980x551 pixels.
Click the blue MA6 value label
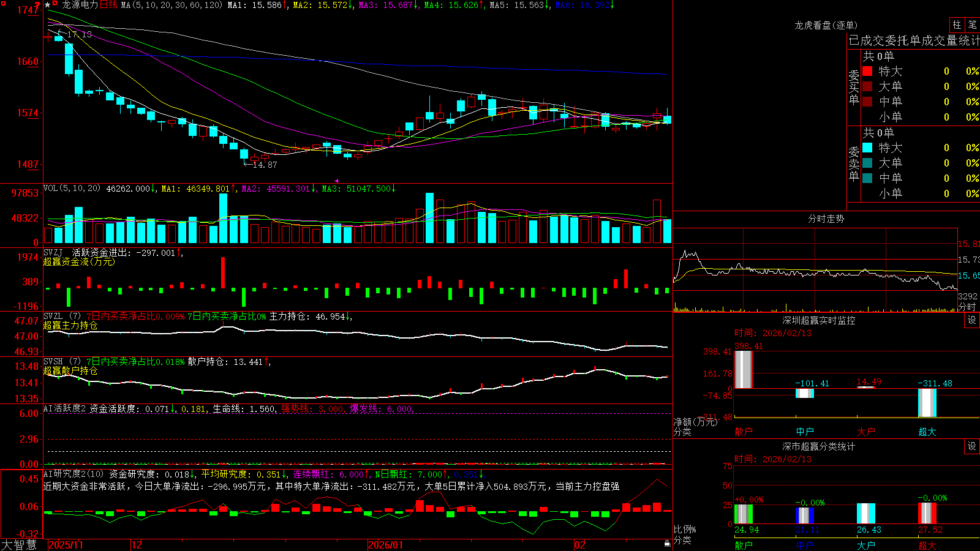pyautogui.click(x=584, y=5)
